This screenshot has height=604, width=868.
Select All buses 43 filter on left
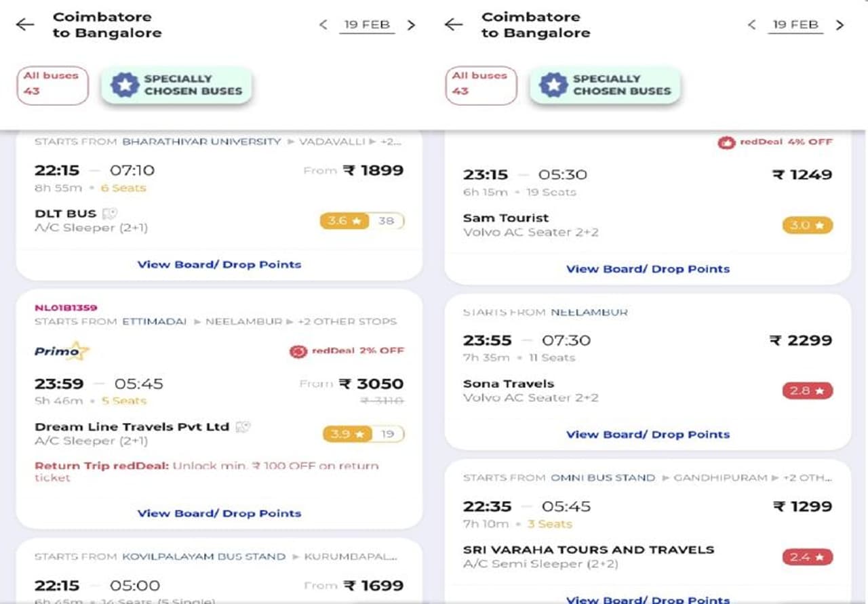point(52,85)
